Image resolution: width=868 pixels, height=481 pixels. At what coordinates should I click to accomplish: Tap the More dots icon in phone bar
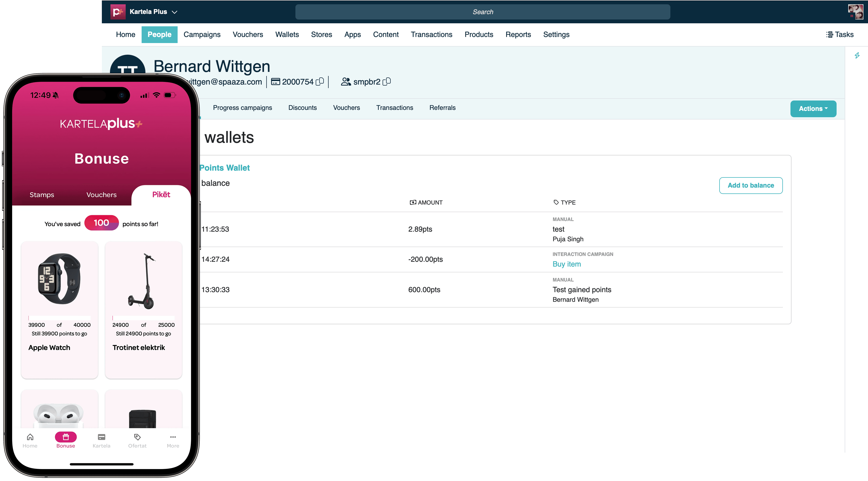coord(173,436)
